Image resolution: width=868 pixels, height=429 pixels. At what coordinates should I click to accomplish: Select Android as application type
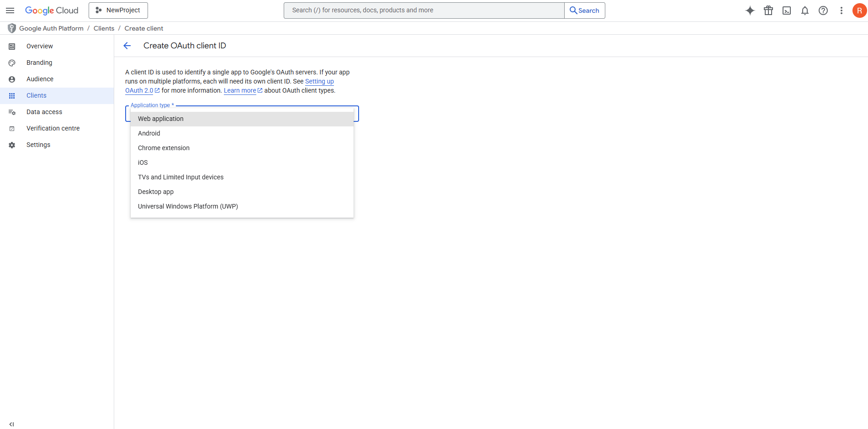pyautogui.click(x=149, y=133)
